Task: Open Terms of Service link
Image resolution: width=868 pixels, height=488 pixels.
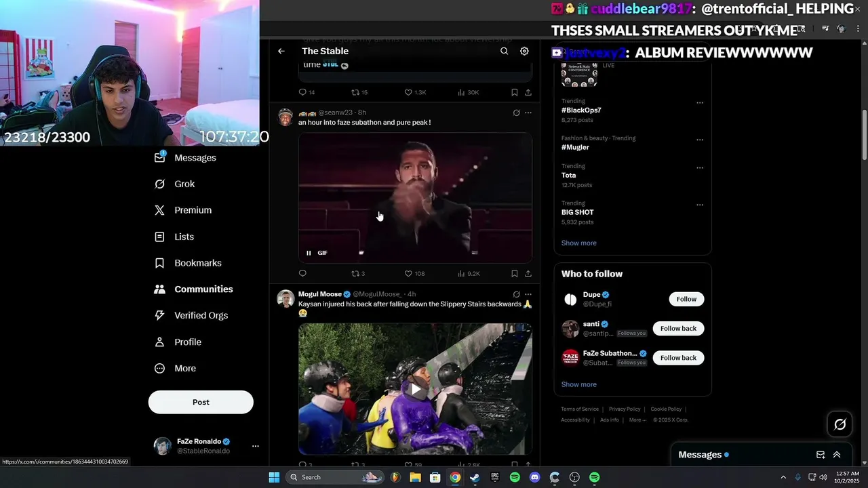Action: click(580, 409)
